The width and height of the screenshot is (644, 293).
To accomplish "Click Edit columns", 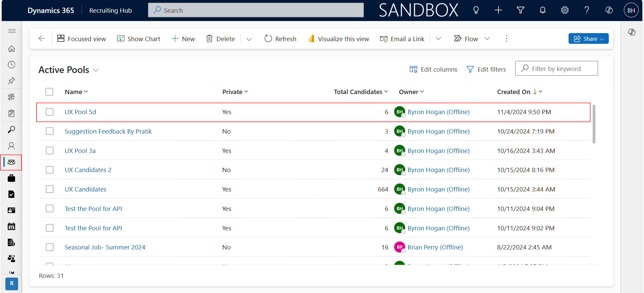I will 433,69.
